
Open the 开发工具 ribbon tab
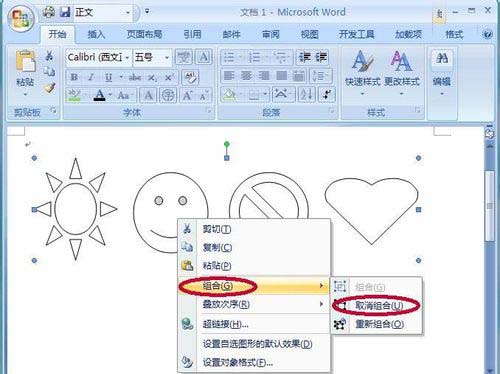pyautogui.click(x=357, y=34)
